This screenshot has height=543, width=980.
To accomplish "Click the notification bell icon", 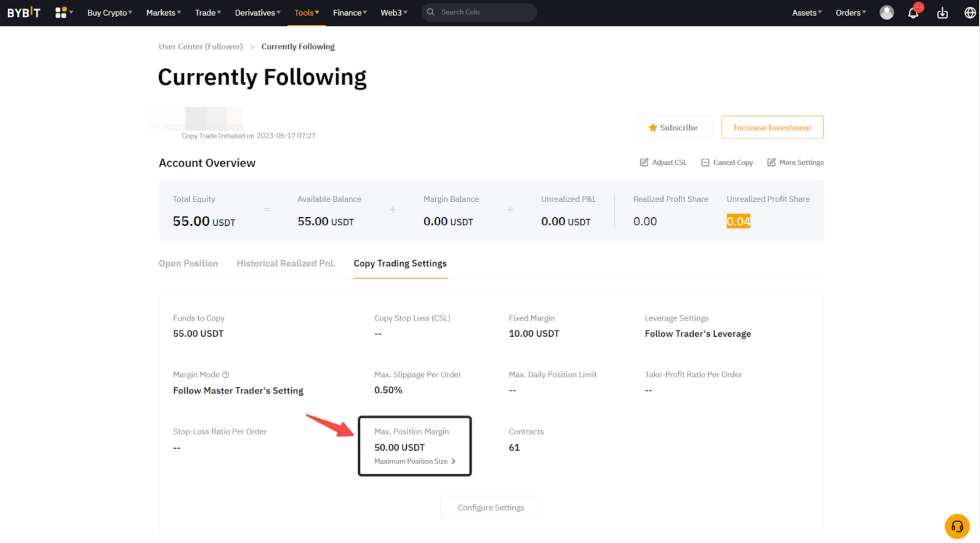I will [x=913, y=13].
